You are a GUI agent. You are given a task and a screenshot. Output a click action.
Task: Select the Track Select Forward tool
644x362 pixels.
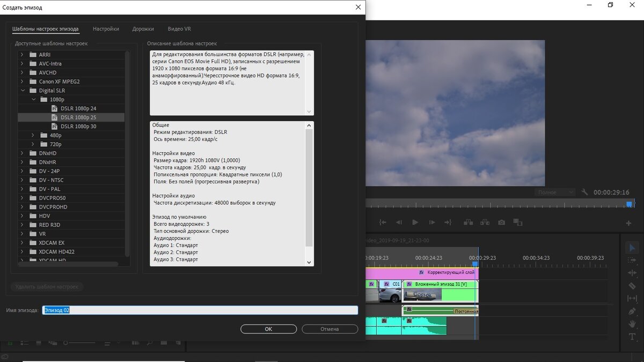coord(632,261)
